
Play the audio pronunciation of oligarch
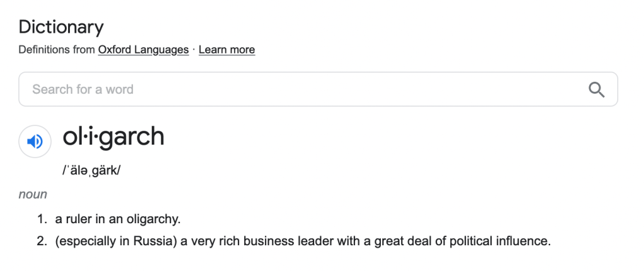pos(35,141)
